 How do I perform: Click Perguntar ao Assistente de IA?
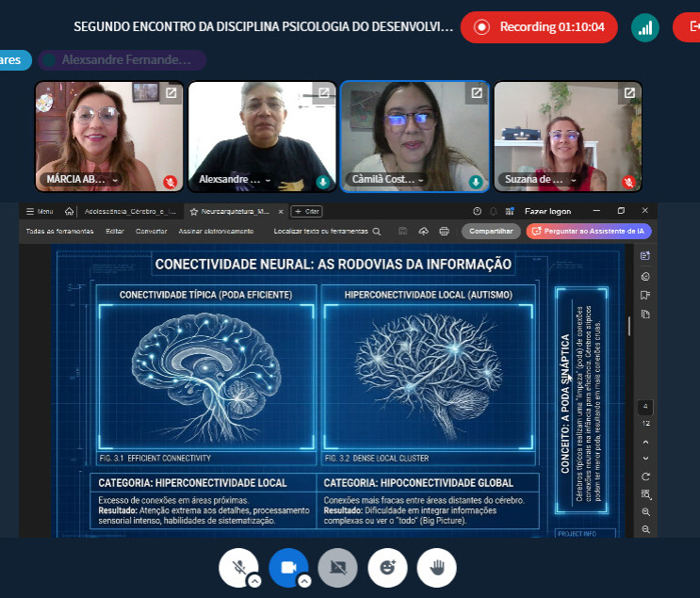[589, 231]
